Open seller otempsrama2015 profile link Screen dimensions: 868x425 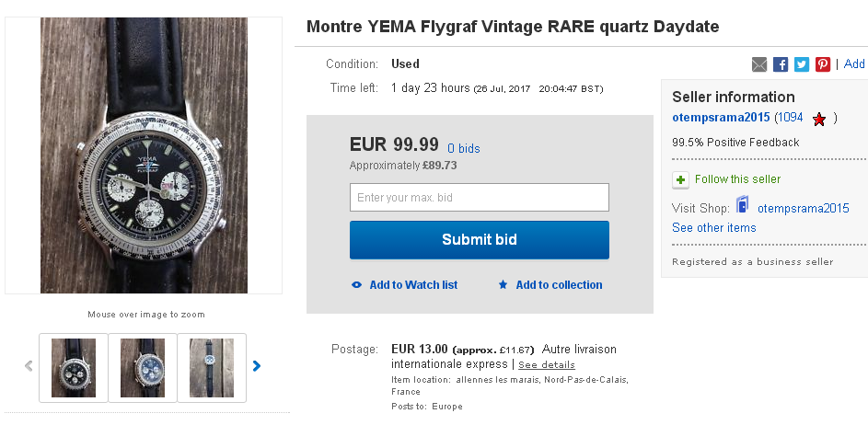pos(721,118)
